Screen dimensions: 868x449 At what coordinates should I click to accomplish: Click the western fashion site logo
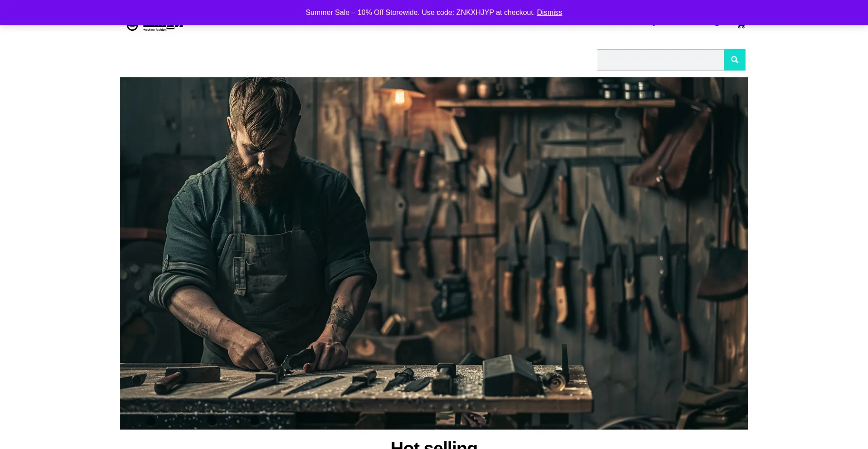tap(156, 28)
